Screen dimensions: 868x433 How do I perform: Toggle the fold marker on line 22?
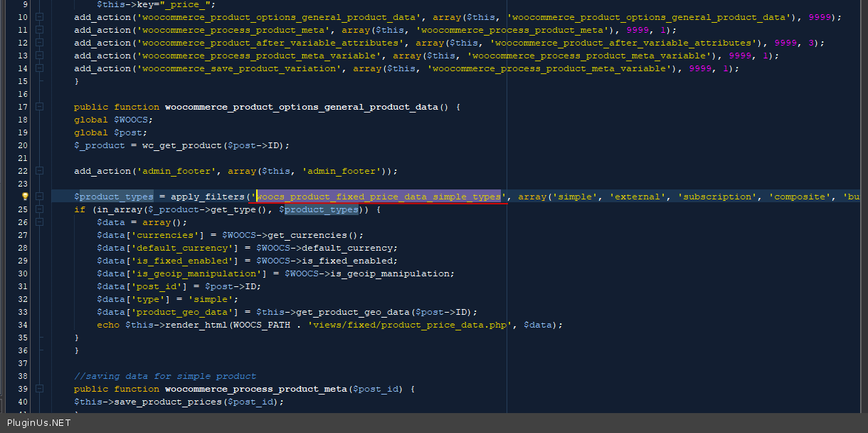39,171
